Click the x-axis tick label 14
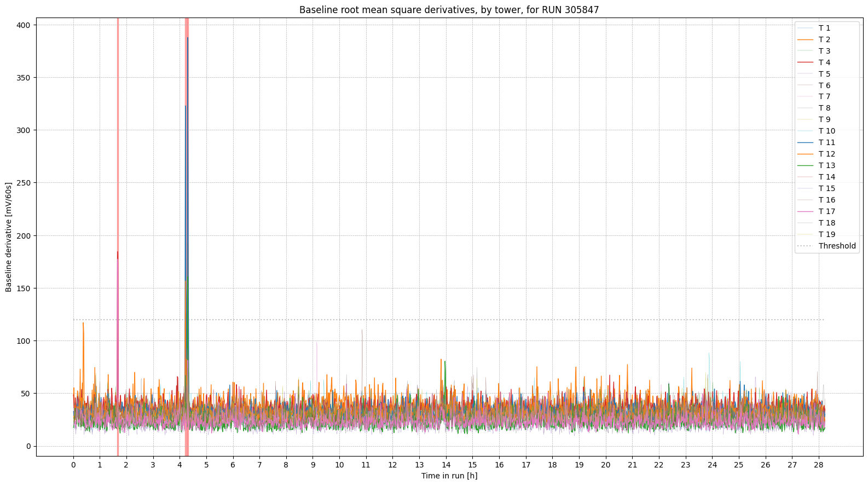Viewport: 868px width, 485px height. [445, 465]
